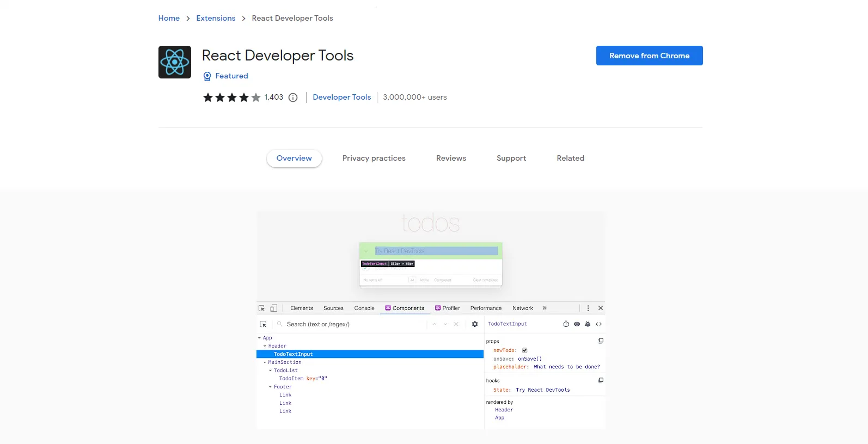
Task: Switch to the Sources DevTools tab
Action: tap(333, 308)
